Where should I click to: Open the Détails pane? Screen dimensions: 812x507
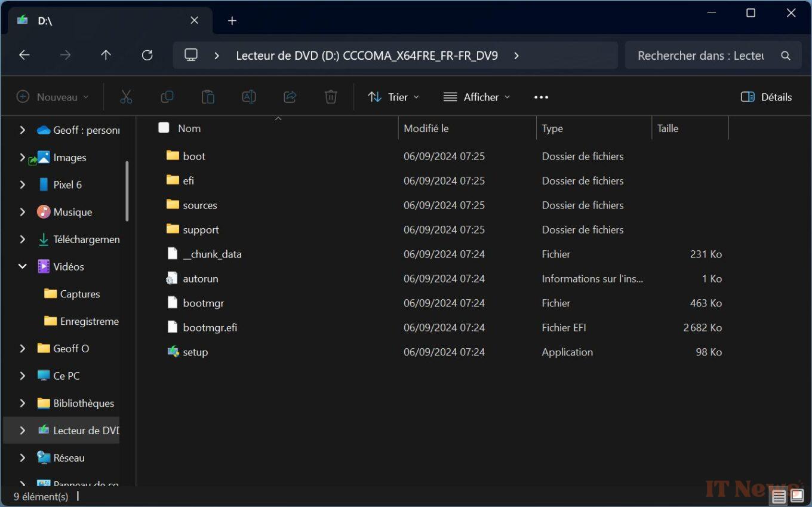(x=766, y=97)
